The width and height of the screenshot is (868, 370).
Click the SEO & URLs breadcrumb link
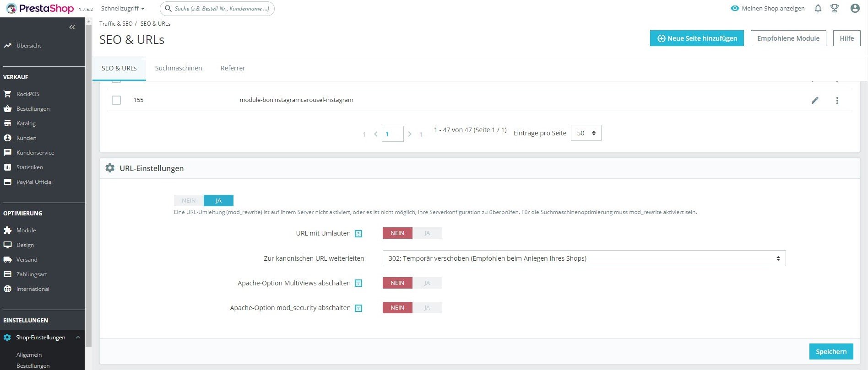(x=156, y=24)
